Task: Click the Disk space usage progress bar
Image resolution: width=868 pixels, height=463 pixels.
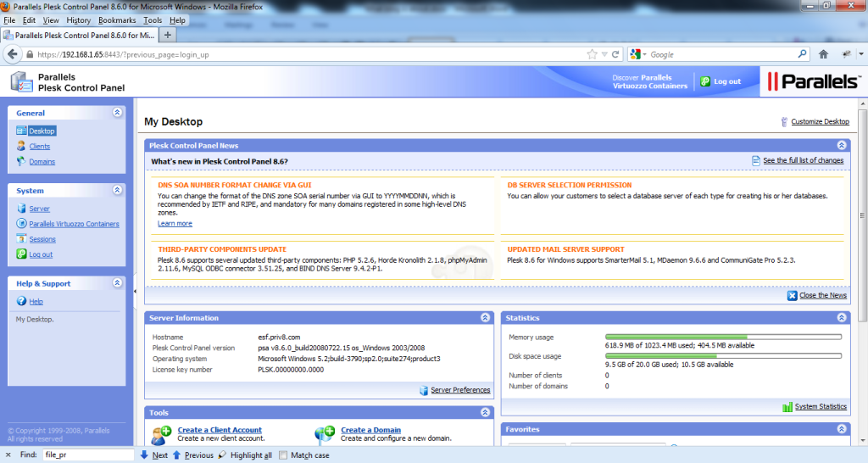Action: (723, 355)
